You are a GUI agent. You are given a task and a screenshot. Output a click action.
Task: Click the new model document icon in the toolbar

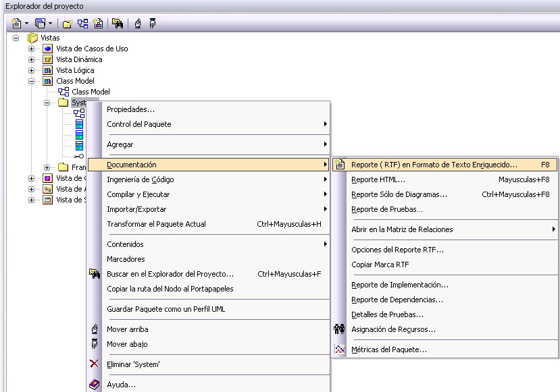pos(16,23)
